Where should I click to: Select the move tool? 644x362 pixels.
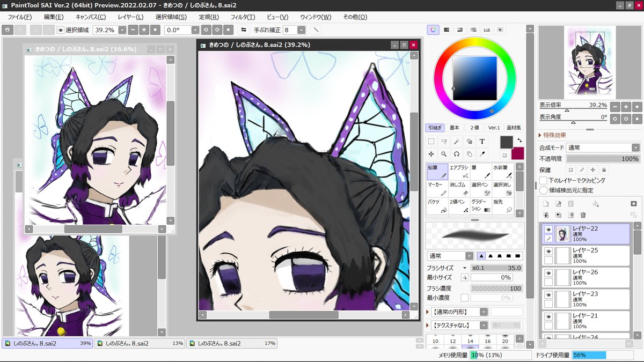431,154
